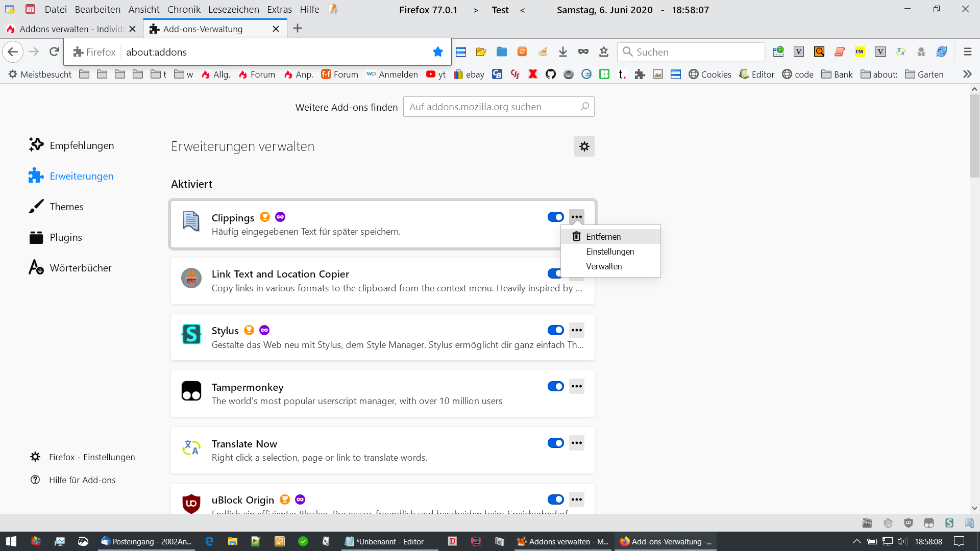Click the GitHub bookmark icon
This screenshot has width=980, height=551.
(550, 74)
